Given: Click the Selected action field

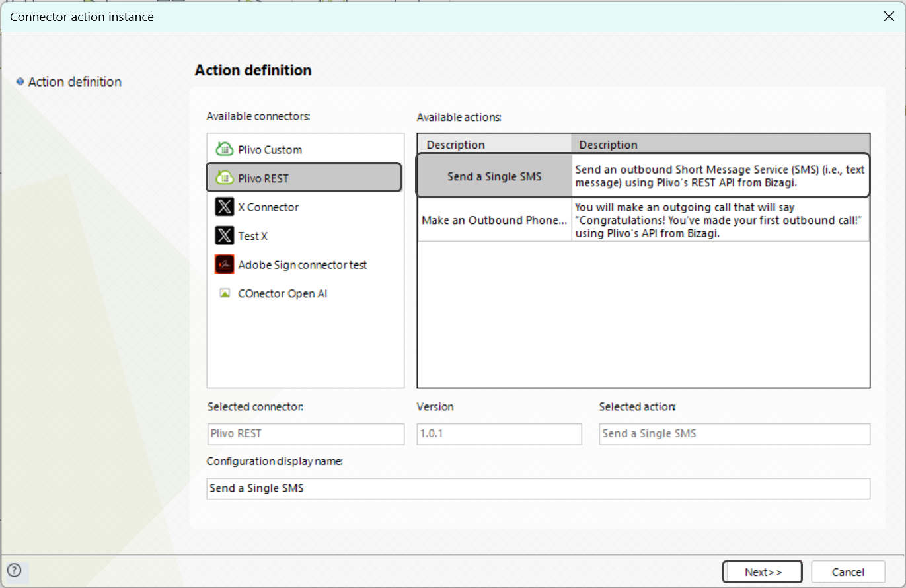Looking at the screenshot, I should 734,434.
